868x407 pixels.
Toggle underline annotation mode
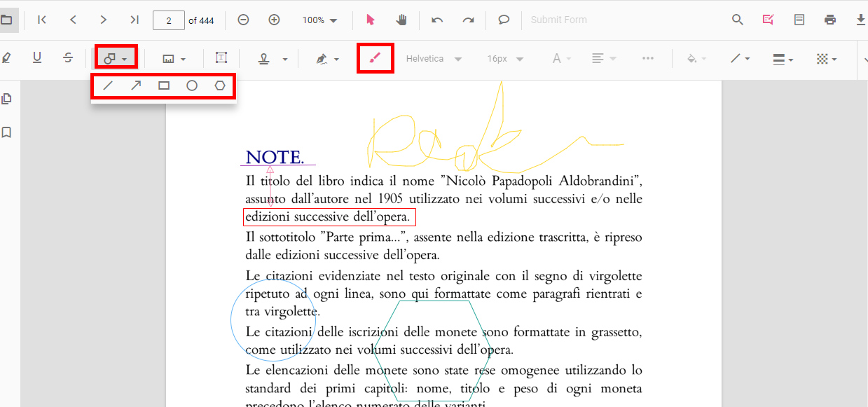click(36, 57)
